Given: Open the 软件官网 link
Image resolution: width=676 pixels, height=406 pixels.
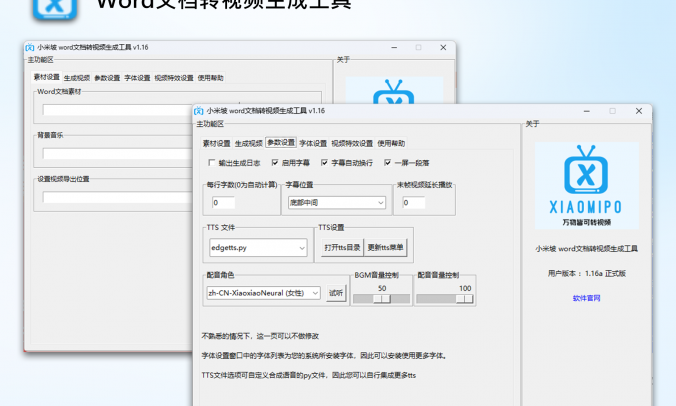Looking at the screenshot, I should click(x=586, y=298).
